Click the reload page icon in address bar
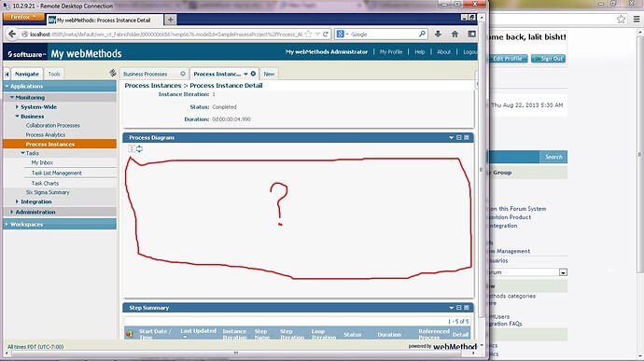This screenshot has width=644, height=361. [326, 35]
